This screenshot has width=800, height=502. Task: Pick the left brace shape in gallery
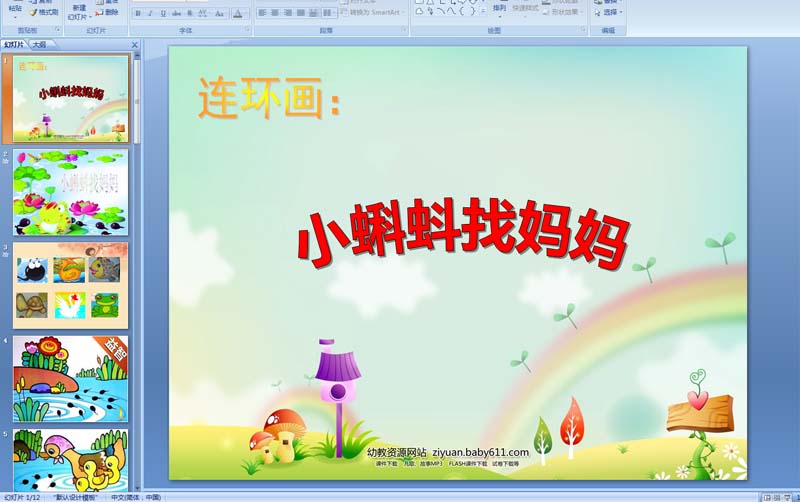point(462,11)
